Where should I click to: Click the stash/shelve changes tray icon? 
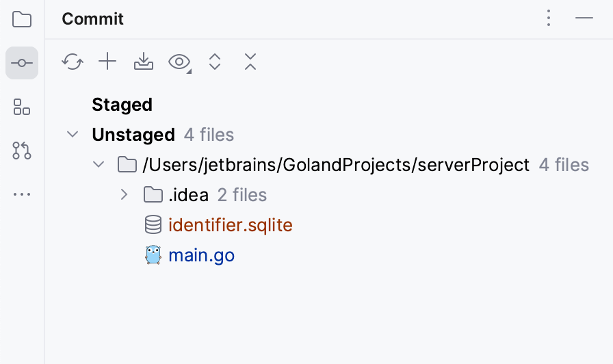143,62
